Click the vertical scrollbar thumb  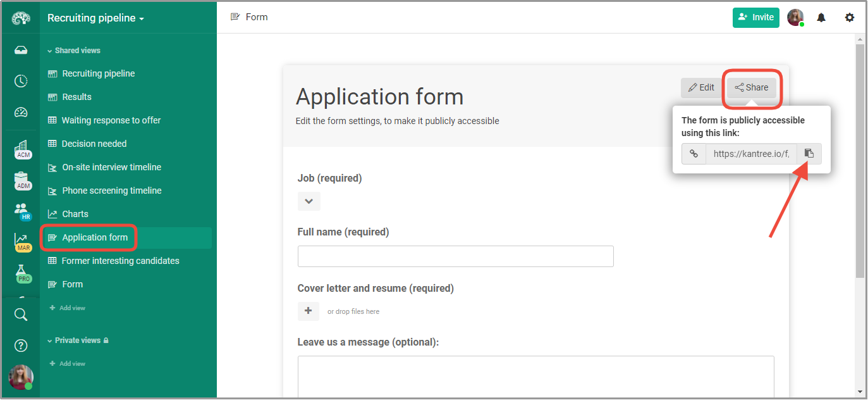860,161
